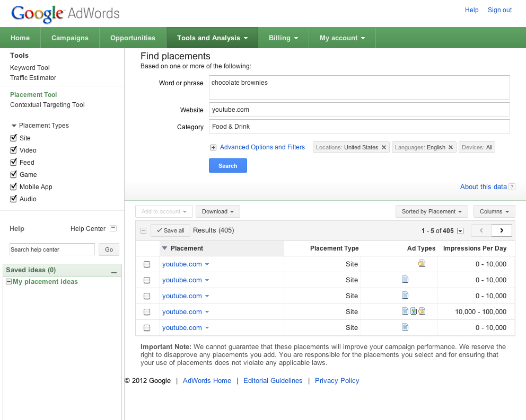Open the Keyword Tool link
This screenshot has width=526, height=420.
tap(30, 68)
